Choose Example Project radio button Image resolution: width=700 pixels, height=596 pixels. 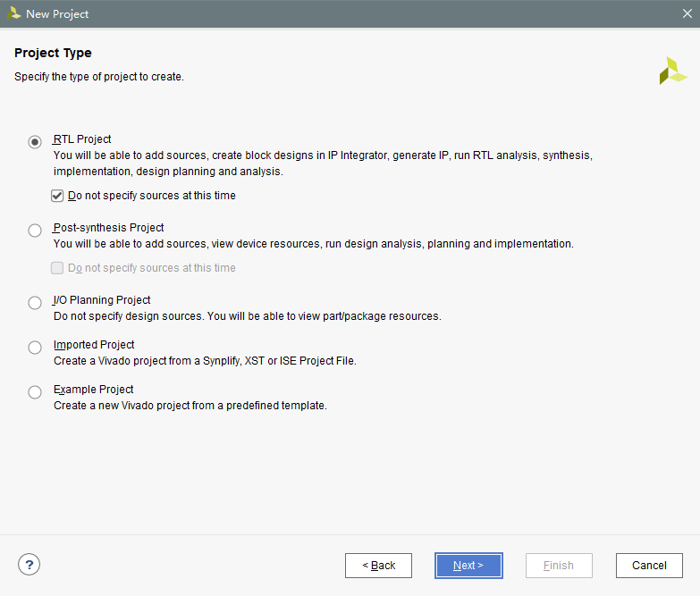pos(35,391)
